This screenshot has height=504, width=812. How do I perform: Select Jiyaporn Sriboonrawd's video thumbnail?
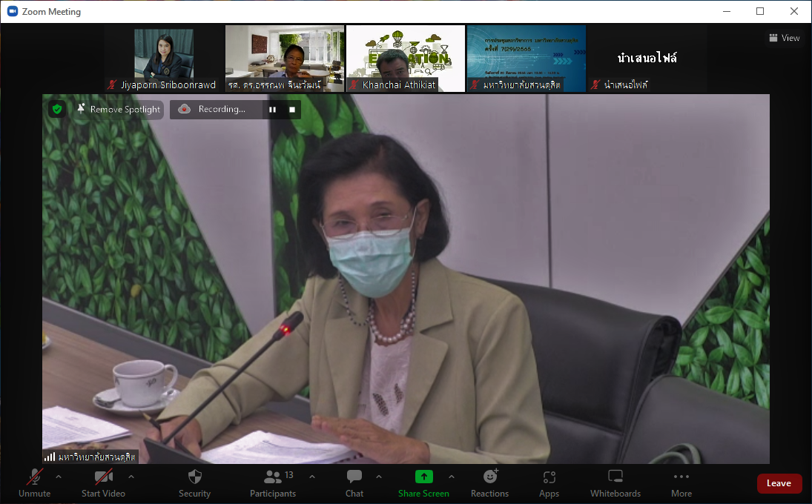[164, 59]
